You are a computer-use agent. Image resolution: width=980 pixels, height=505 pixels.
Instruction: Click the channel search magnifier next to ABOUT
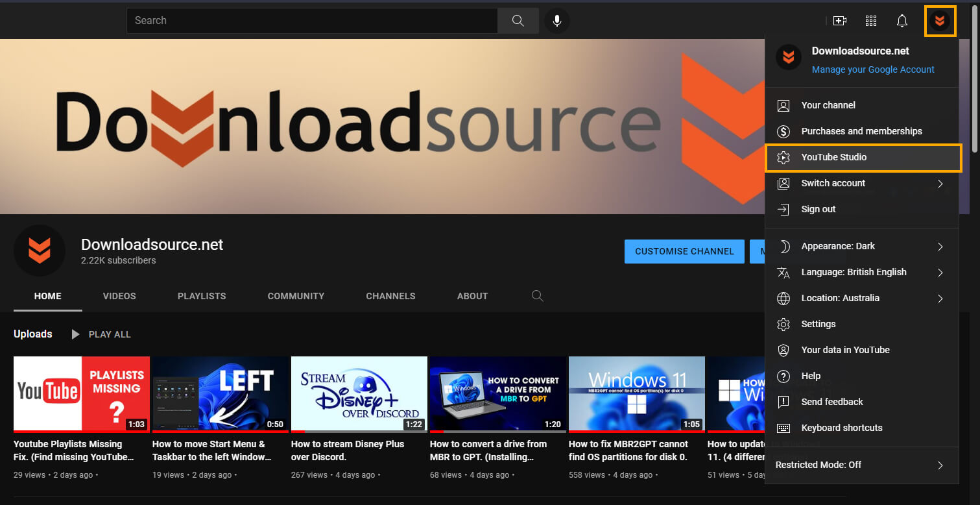tap(537, 296)
